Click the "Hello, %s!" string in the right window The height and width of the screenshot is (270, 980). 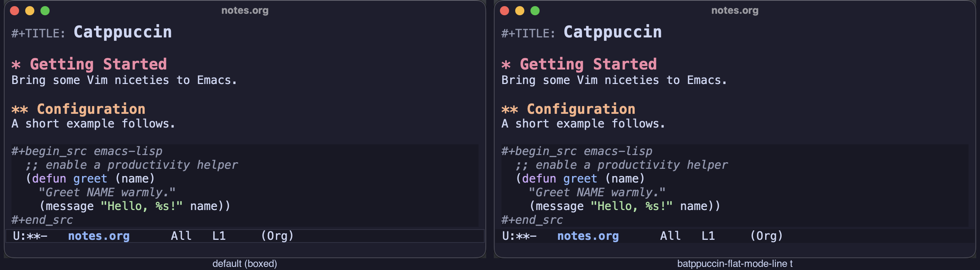[632, 206]
